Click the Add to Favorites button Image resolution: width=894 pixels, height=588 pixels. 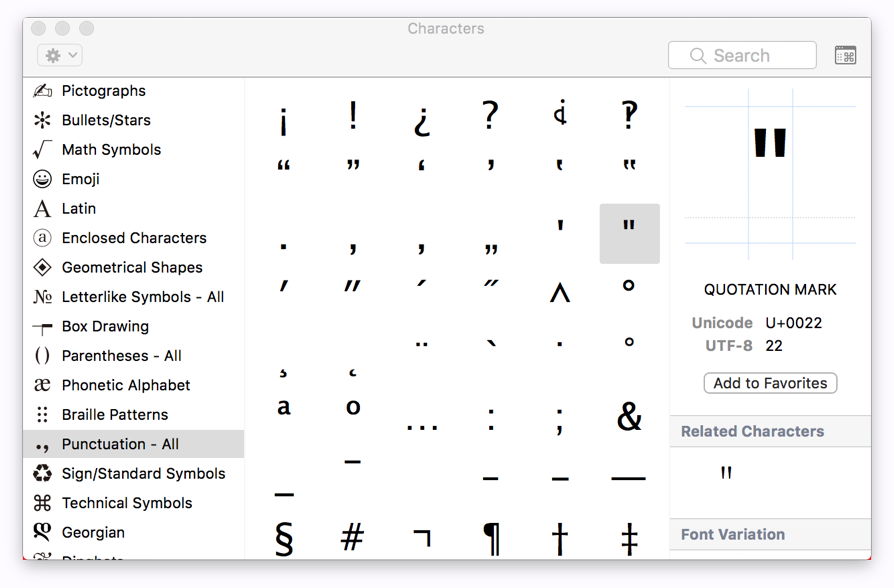(x=770, y=383)
